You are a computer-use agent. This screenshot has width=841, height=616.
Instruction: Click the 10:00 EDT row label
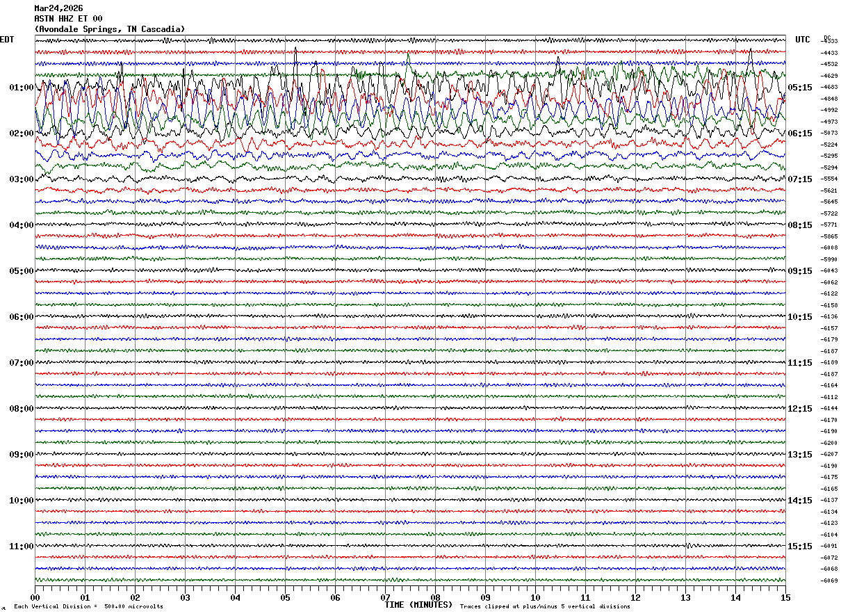pos(22,501)
